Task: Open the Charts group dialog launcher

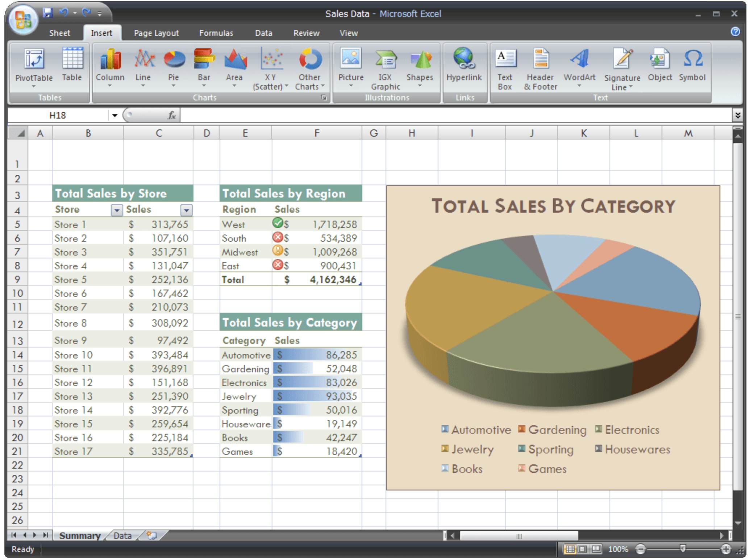Action: coord(324,98)
